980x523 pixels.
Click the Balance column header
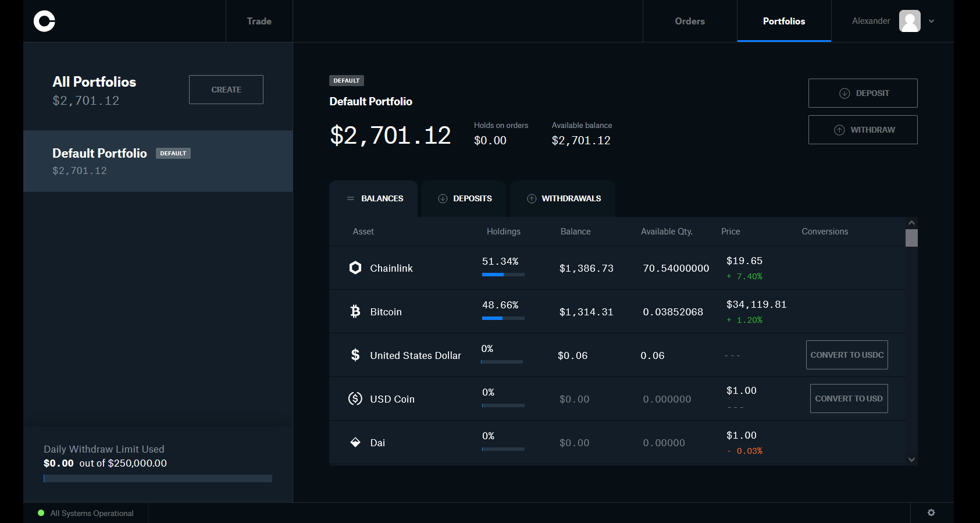pyautogui.click(x=576, y=232)
